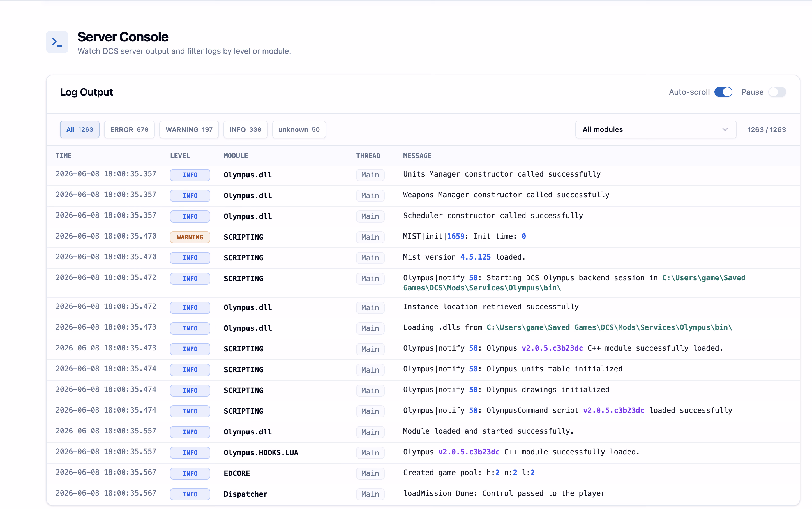
Task: Click INFO badge on EDCORE row
Action: click(x=190, y=474)
